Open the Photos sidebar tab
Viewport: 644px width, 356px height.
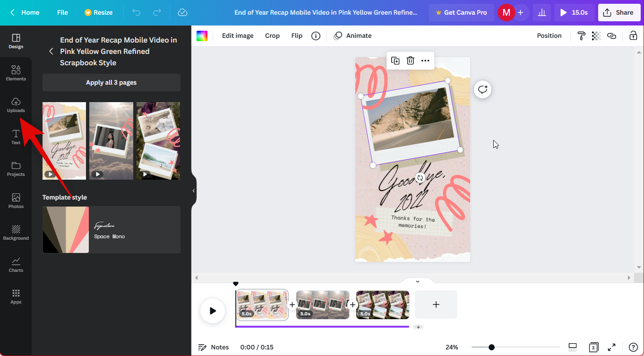pos(16,201)
